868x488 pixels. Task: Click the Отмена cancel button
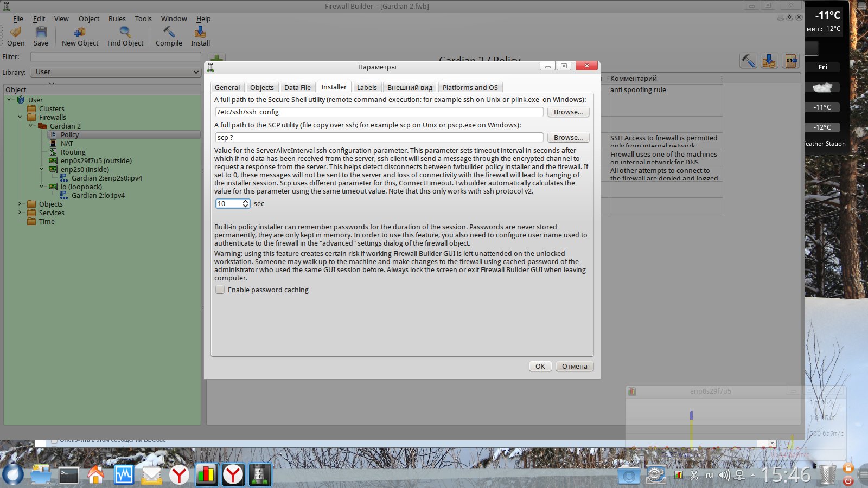575,367
